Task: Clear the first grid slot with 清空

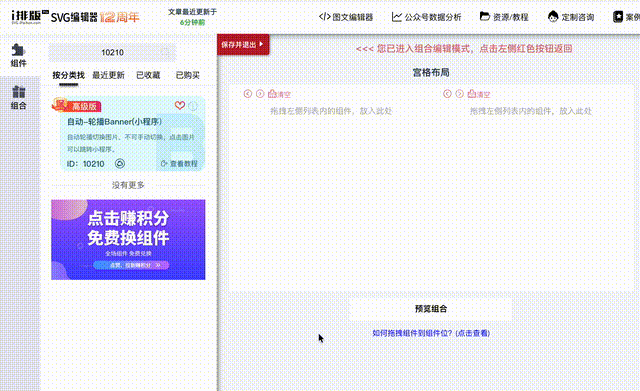Action: [x=279, y=94]
